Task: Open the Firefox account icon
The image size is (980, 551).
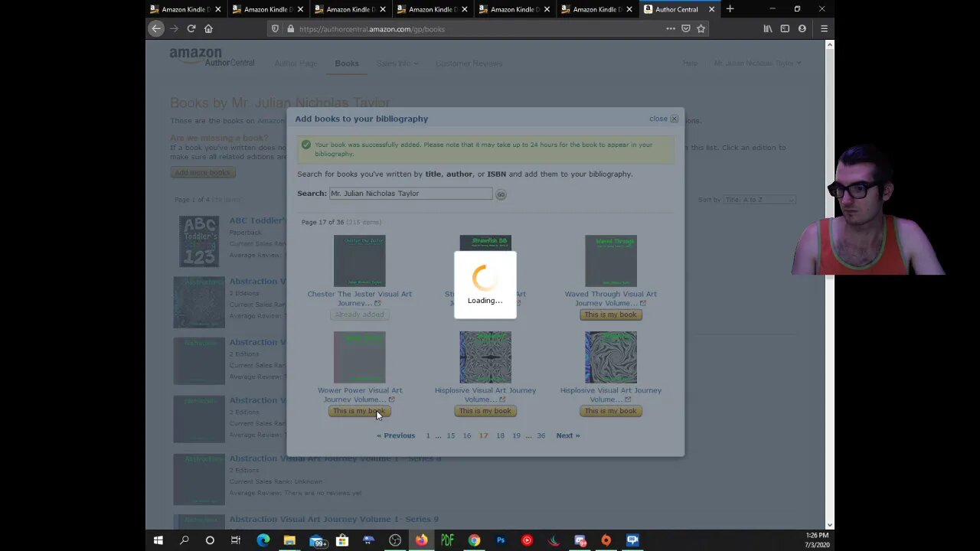Action: 802,28
